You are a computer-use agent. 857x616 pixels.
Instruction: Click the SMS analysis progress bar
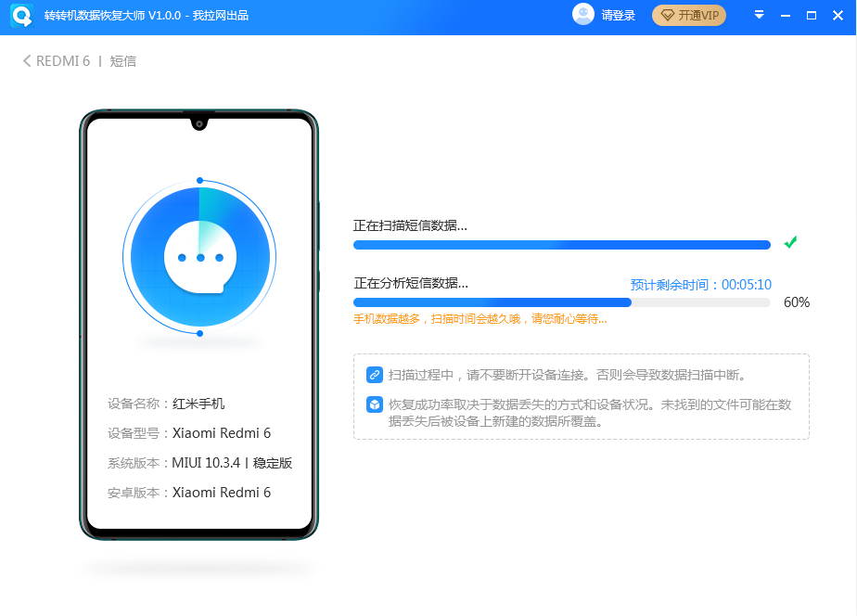[x=561, y=302]
